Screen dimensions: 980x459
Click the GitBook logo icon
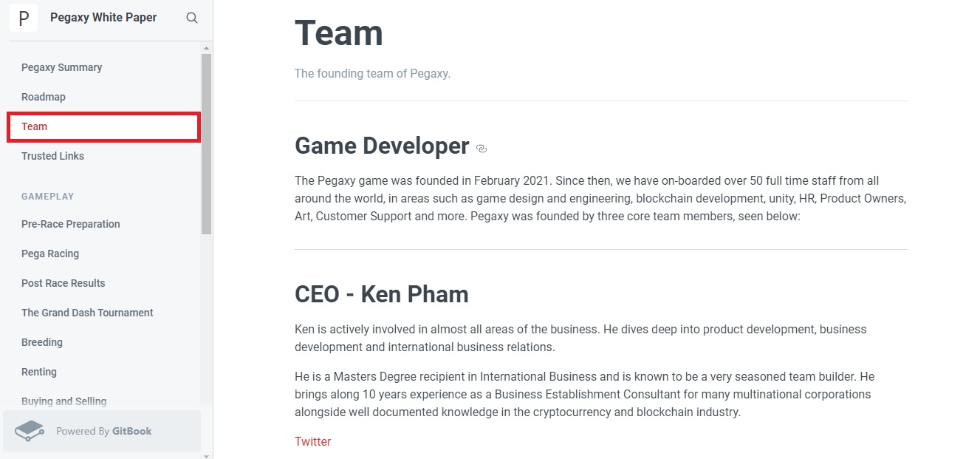(x=30, y=431)
